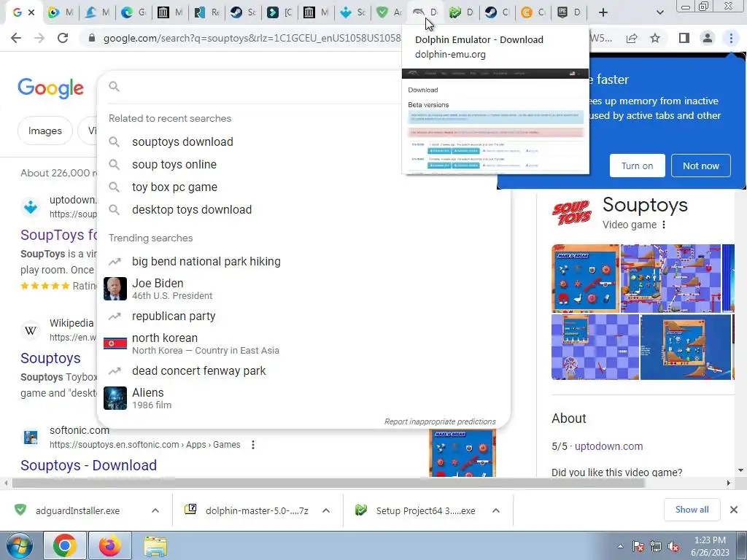Image resolution: width=747 pixels, height=560 pixels.
Task: Dismiss memory saver with Not now
Action: click(x=701, y=166)
